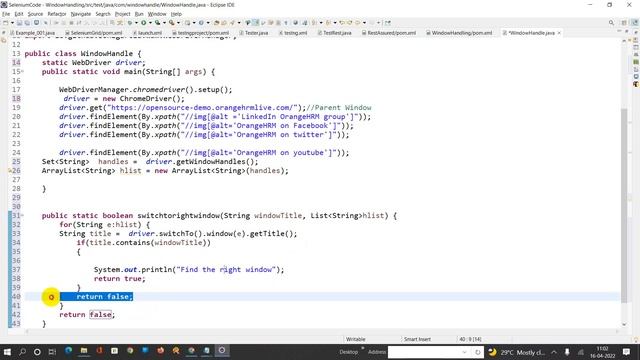The image size is (640, 360).
Task: Click the 'return true;' code on line 38
Action: click(x=119, y=278)
